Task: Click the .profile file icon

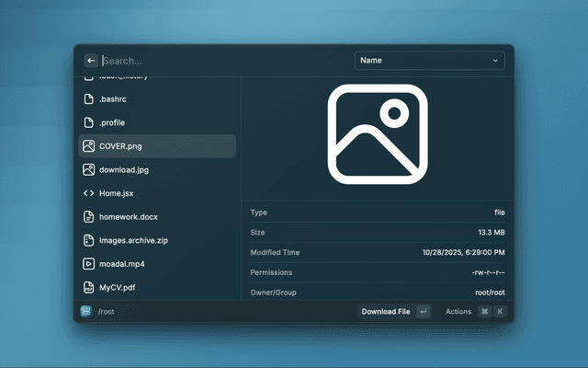Action: (x=89, y=122)
